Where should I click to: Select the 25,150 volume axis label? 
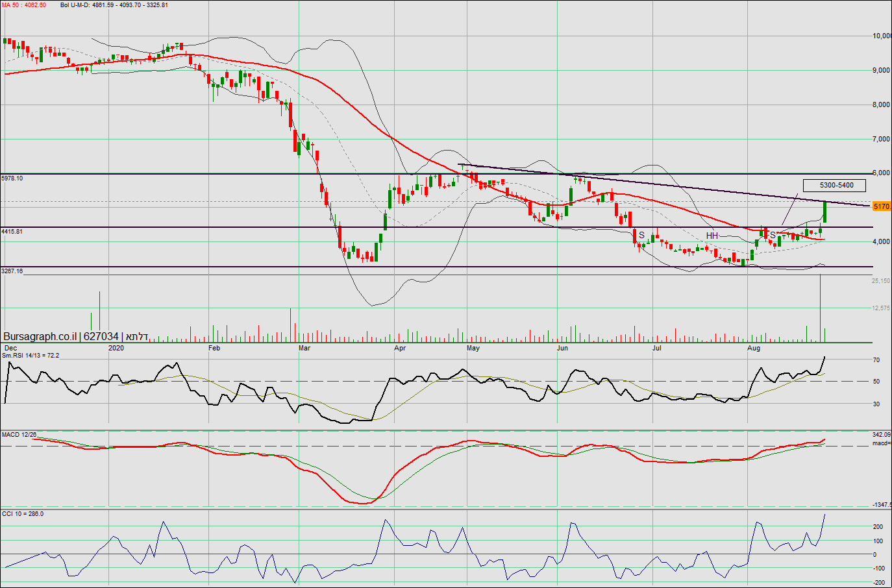click(x=881, y=281)
